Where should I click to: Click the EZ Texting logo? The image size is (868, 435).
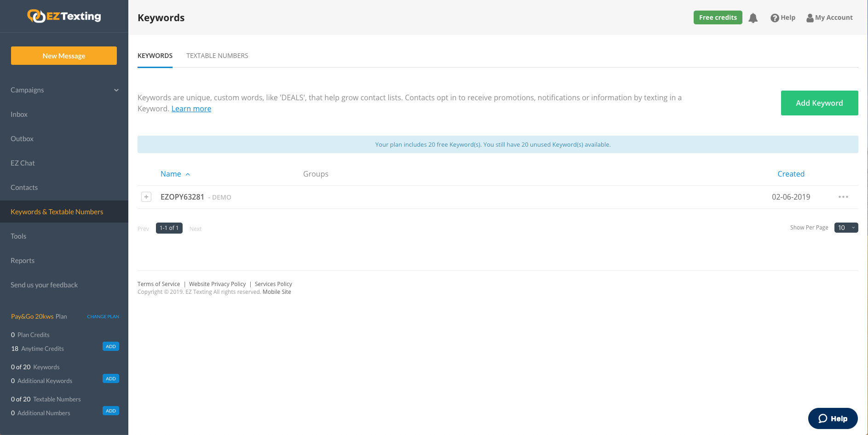point(64,16)
